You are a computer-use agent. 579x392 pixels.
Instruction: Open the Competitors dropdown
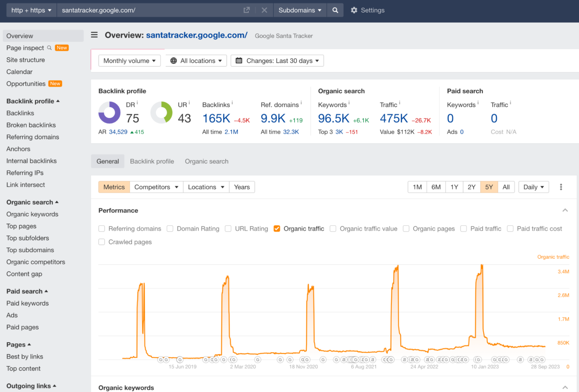(x=156, y=187)
